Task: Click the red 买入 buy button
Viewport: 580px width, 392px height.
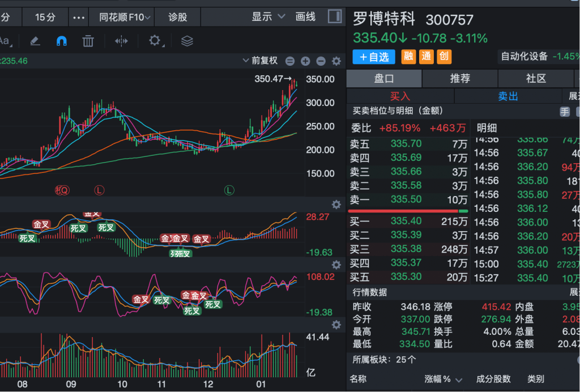Action: (400, 96)
